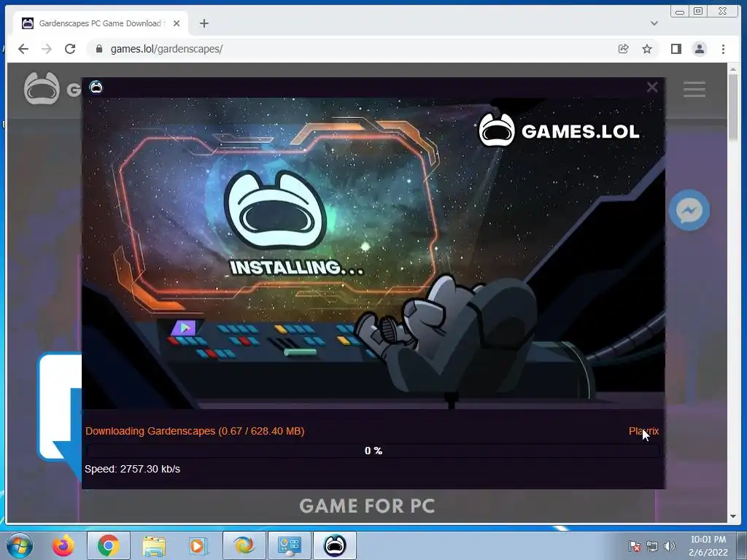Open Windows Media Player from the taskbar

(198, 545)
